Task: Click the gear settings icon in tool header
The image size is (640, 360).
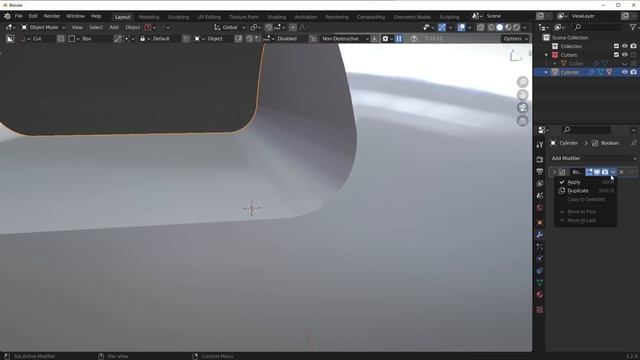Action: pyautogui.click(x=385, y=39)
